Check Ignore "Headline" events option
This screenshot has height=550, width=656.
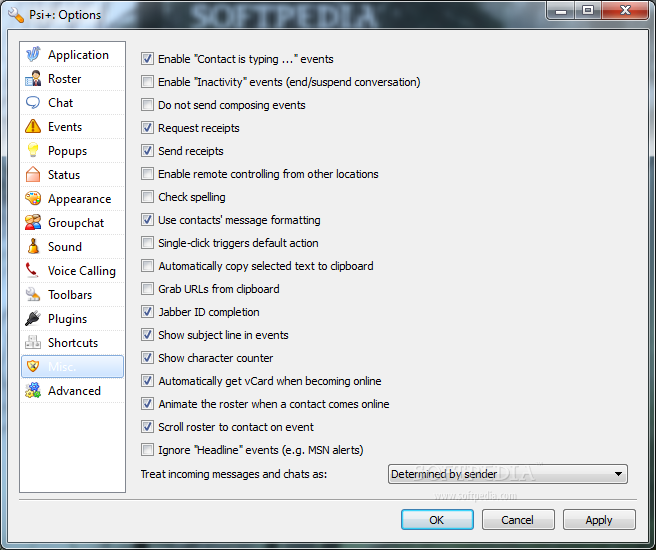pos(147,450)
